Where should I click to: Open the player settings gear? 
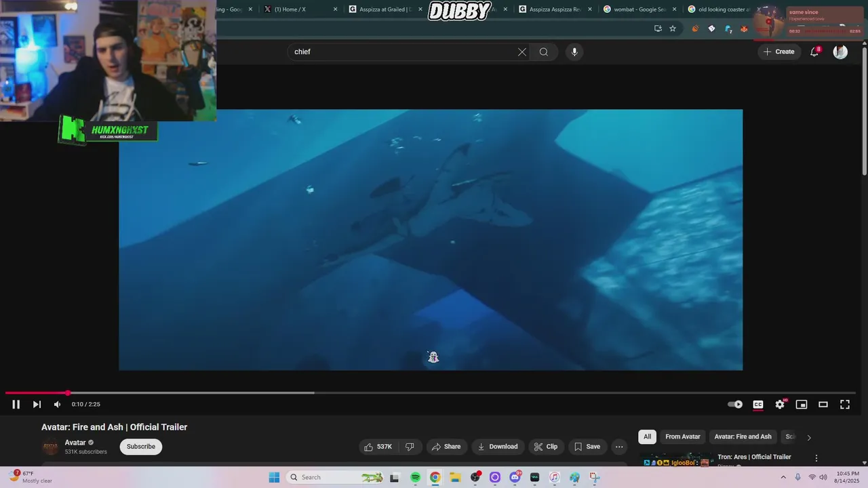pos(780,405)
